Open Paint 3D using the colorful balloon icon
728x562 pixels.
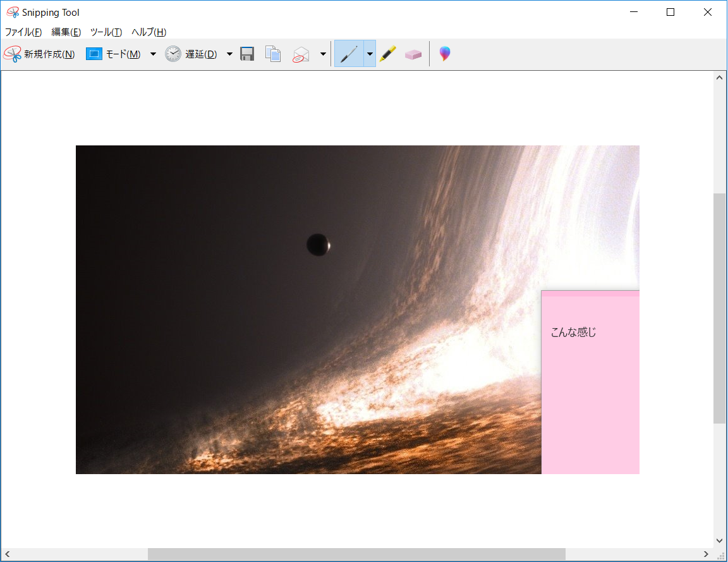point(445,54)
